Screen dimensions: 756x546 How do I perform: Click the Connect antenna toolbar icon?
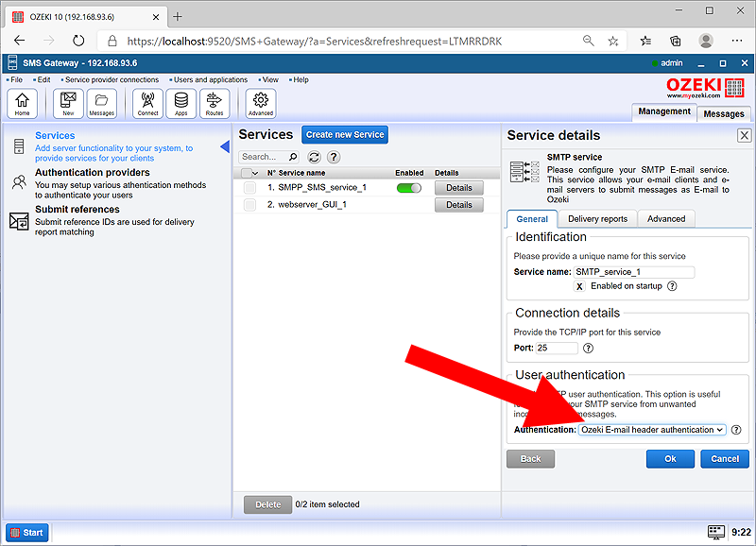[147, 103]
